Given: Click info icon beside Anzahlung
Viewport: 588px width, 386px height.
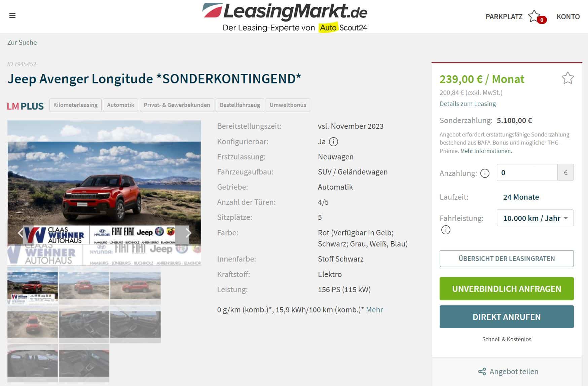Looking at the screenshot, I should tap(485, 173).
